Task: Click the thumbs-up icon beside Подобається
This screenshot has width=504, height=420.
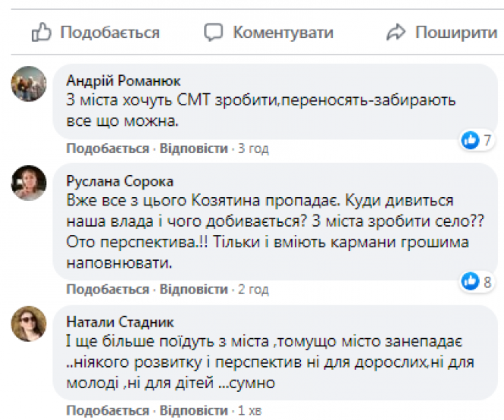Action: coord(41,33)
